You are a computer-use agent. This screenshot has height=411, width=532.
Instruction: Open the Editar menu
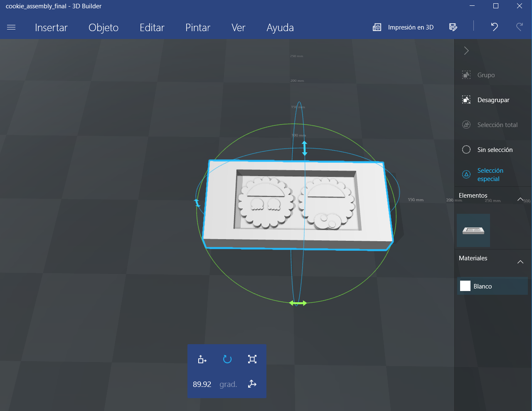(x=152, y=27)
